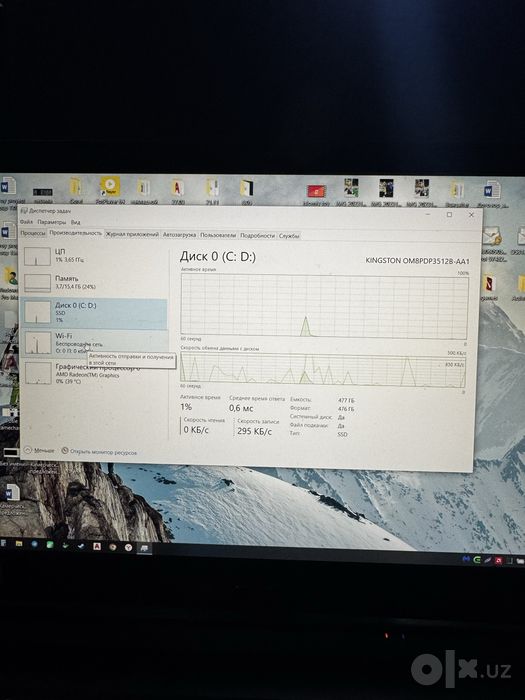Click the 0,6 мс response time value

tap(241, 408)
